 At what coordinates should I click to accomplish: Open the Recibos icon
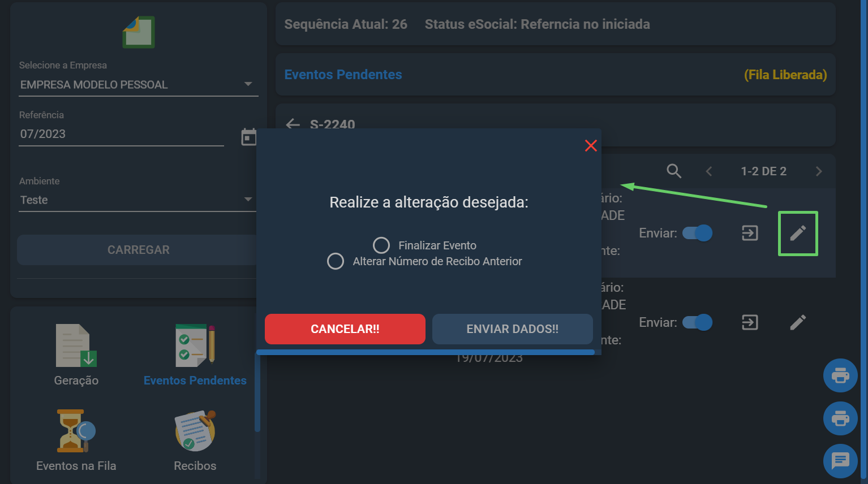(195, 431)
